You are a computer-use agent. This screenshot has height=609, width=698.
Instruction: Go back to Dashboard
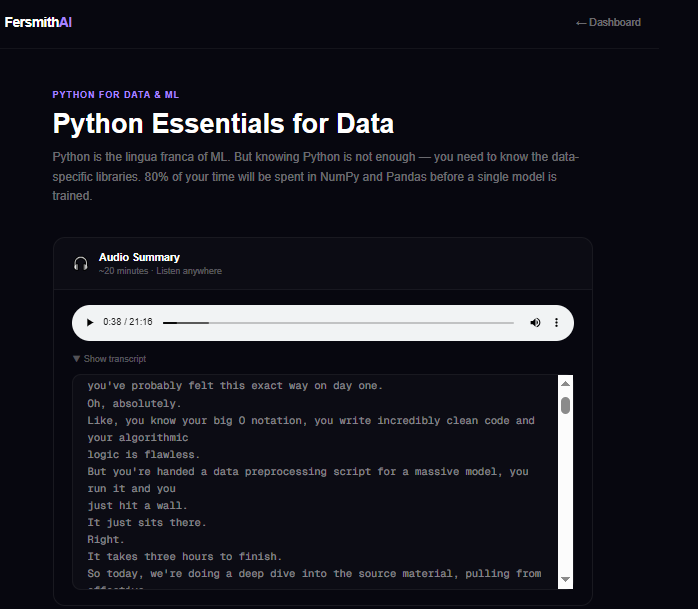click(x=609, y=22)
